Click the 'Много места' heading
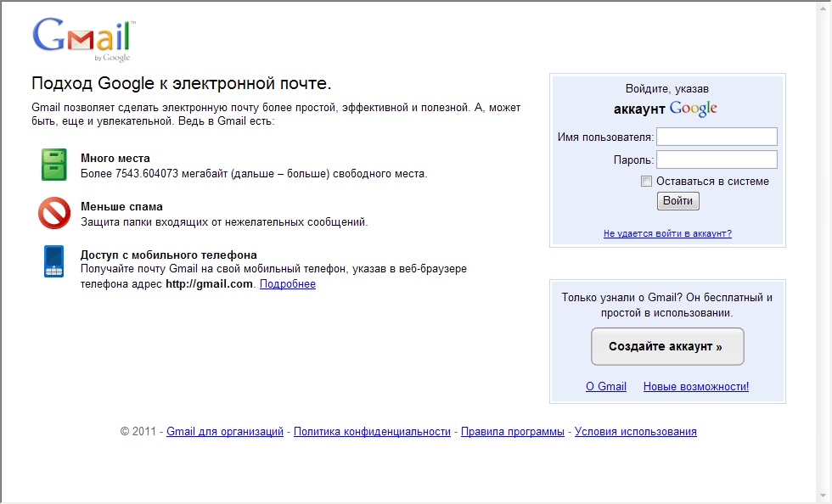The height and width of the screenshot is (504, 832). point(115,158)
